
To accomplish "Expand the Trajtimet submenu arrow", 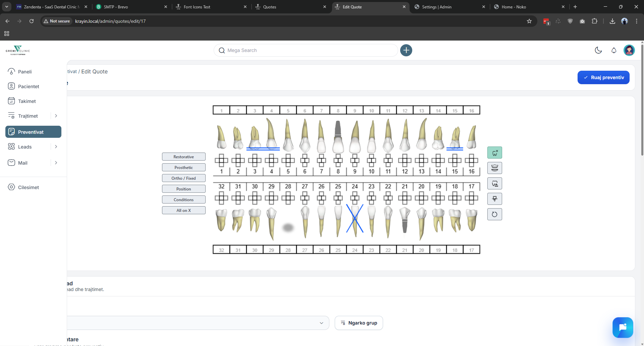I will [x=56, y=116].
